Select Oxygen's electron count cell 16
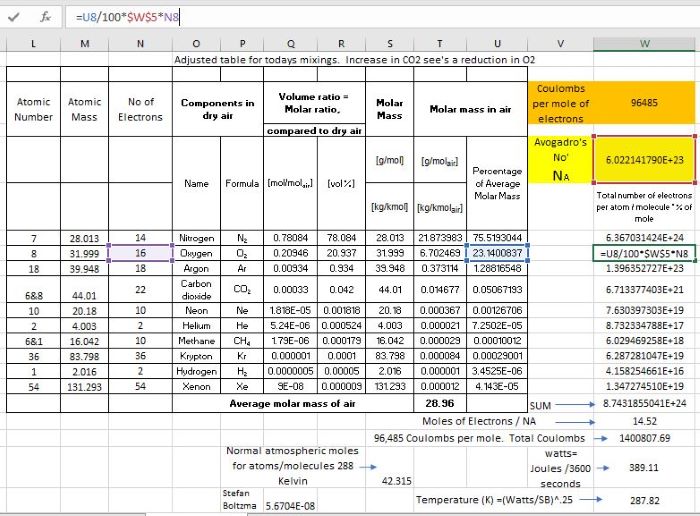 coord(140,253)
